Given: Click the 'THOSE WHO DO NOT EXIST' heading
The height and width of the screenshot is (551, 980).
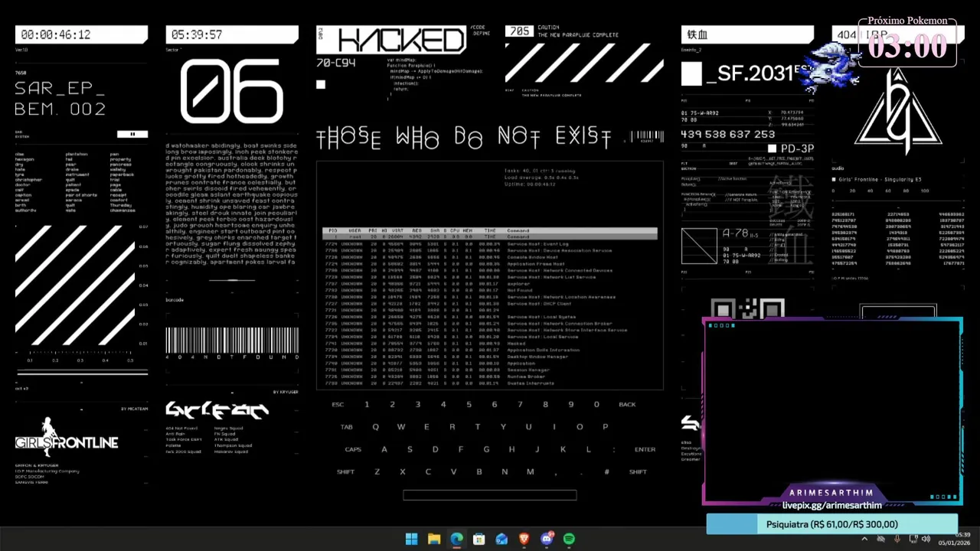Looking at the screenshot, I should [463, 137].
